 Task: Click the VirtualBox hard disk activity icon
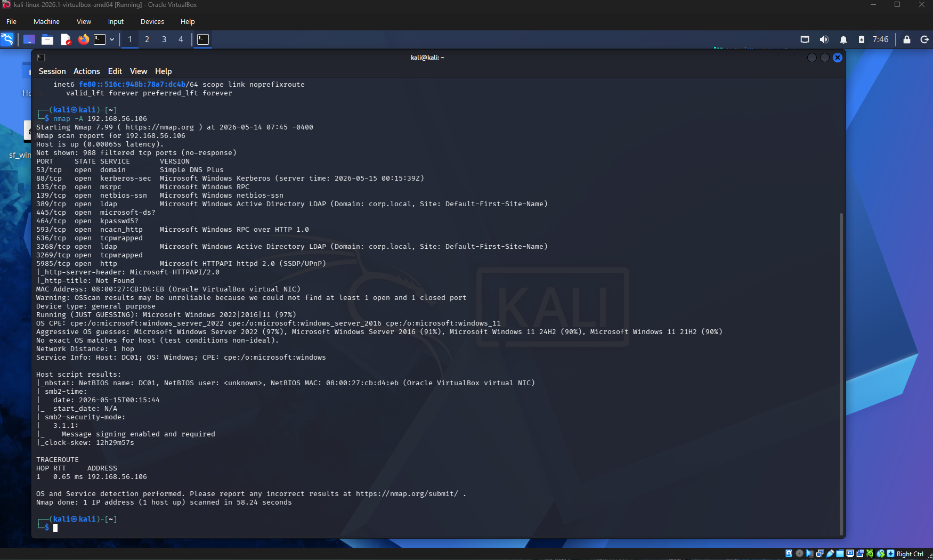pyautogui.click(x=789, y=554)
